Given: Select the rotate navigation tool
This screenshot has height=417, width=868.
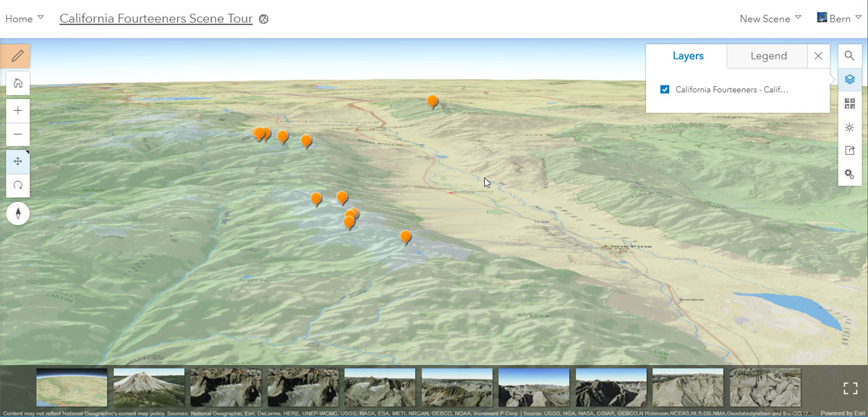Looking at the screenshot, I should [17, 185].
